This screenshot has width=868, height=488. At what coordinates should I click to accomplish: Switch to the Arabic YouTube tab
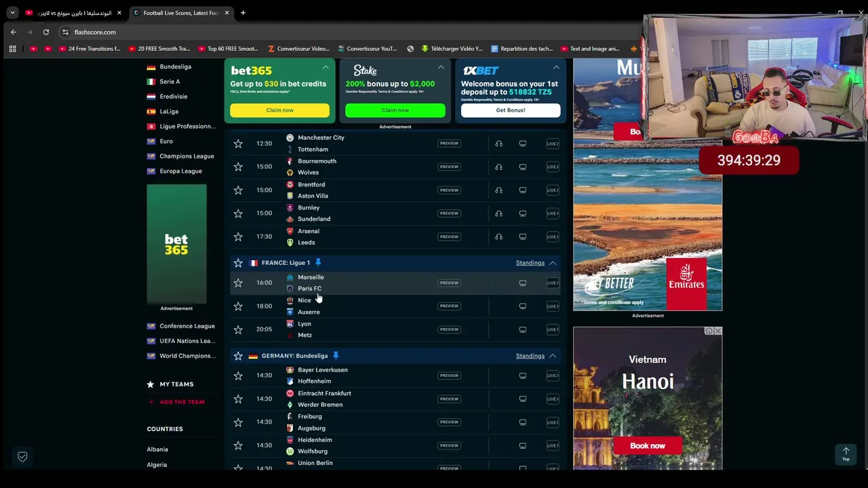(73, 13)
